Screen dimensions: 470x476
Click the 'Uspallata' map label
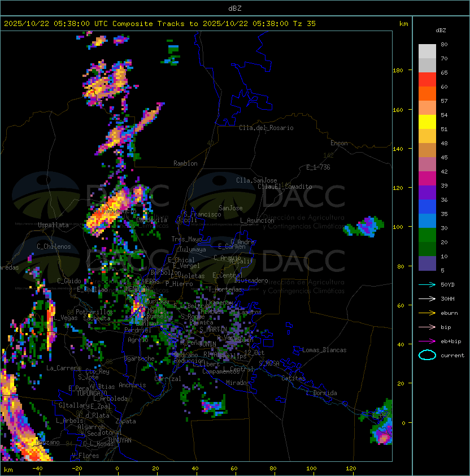[x=53, y=225]
